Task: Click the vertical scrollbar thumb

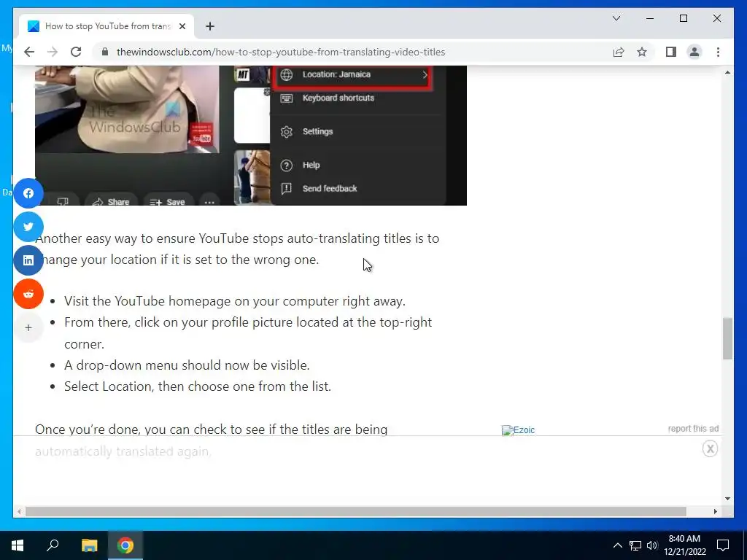Action: 727,338
